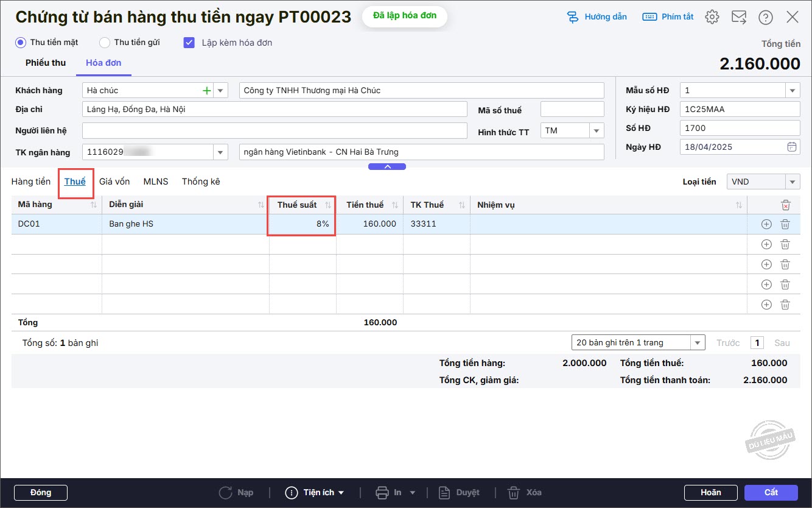The image size is (812, 508).
Task: Switch to the Phiếu thu tab
Action: pyautogui.click(x=46, y=63)
